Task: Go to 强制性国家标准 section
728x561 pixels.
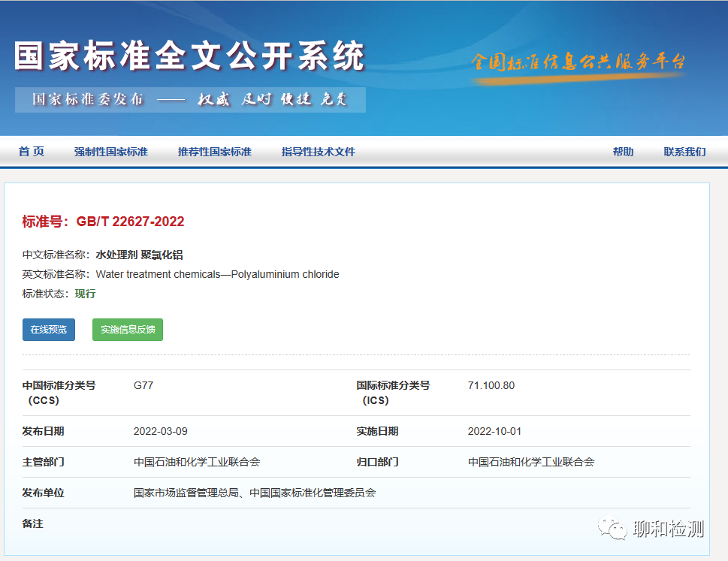Action: click(111, 152)
